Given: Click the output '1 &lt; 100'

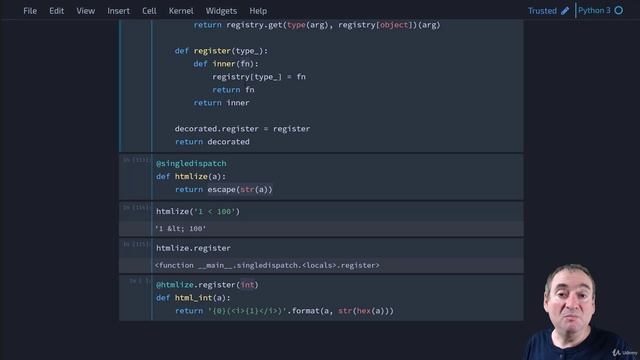Looking at the screenshot, I should (180, 229).
